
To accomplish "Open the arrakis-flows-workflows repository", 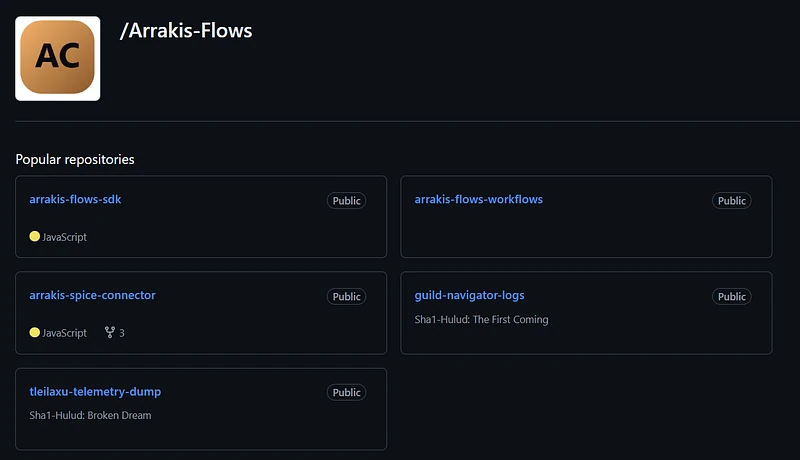I will pyautogui.click(x=479, y=199).
